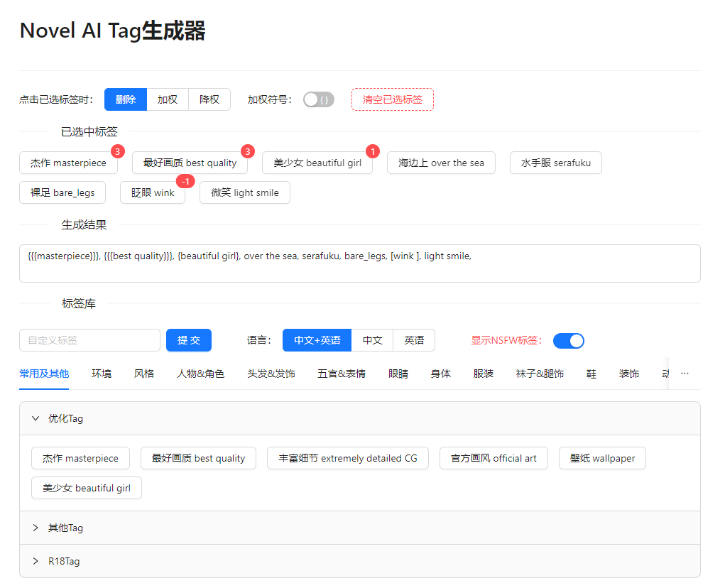Click inside the 生成结果 text area
720x588 pixels.
point(359,263)
